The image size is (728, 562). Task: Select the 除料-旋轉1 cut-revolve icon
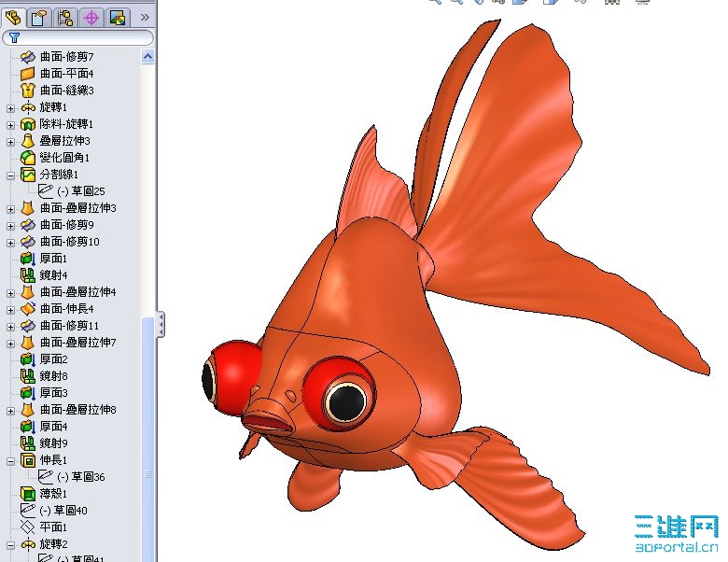tap(28, 124)
